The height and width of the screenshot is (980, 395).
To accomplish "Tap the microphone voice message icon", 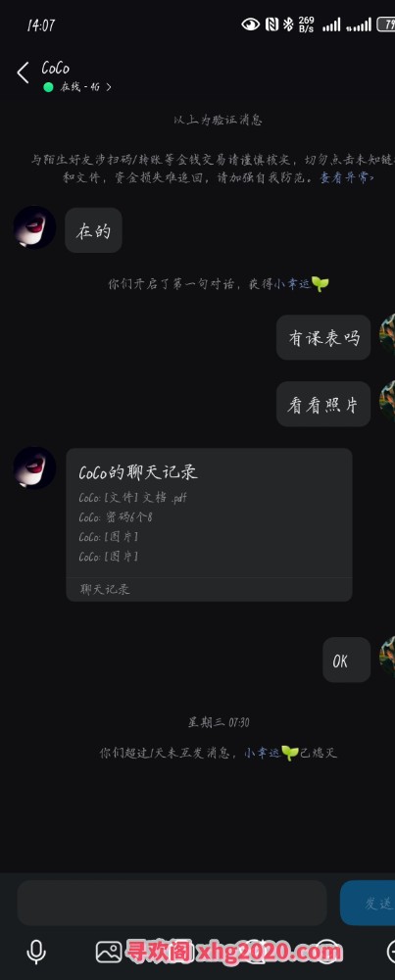I will pos(36,952).
